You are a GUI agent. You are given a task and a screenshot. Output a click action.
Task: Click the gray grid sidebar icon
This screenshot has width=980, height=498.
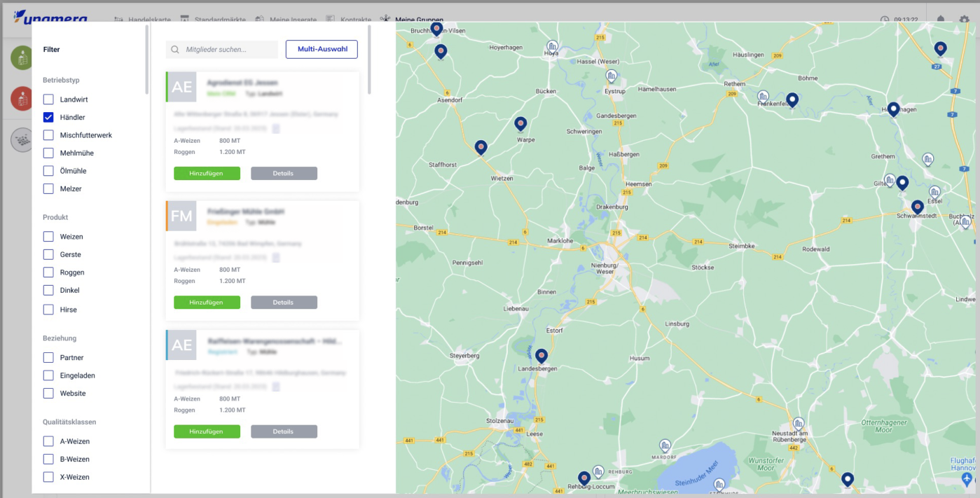(x=22, y=140)
